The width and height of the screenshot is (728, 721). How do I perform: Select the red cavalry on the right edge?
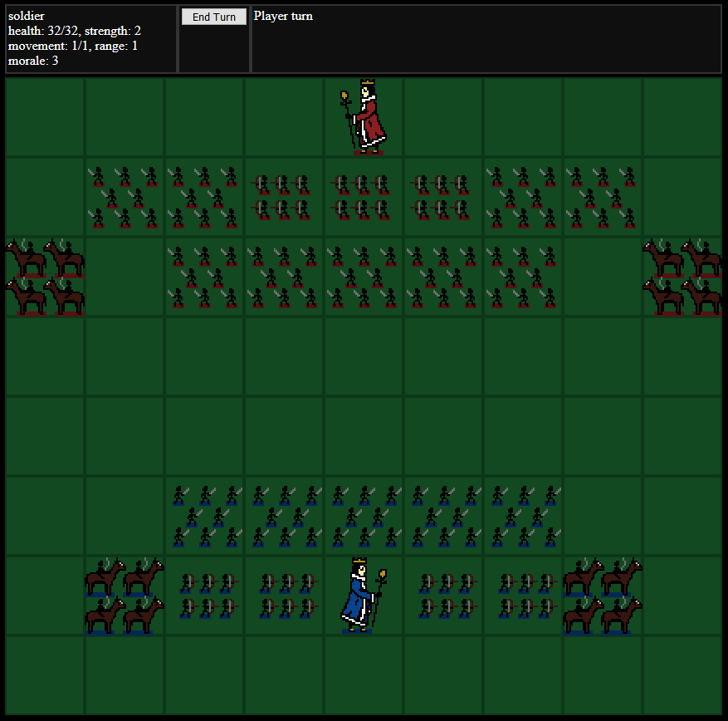[x=682, y=277]
